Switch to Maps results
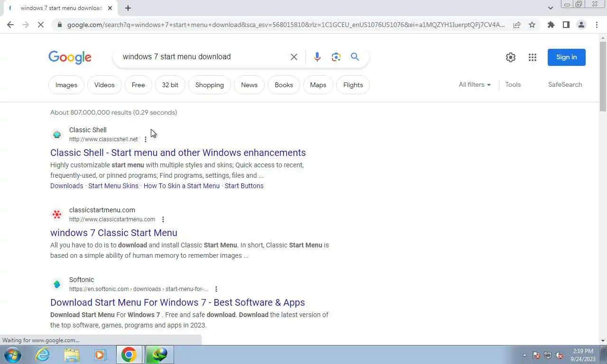This screenshot has height=364, width=607. [318, 85]
